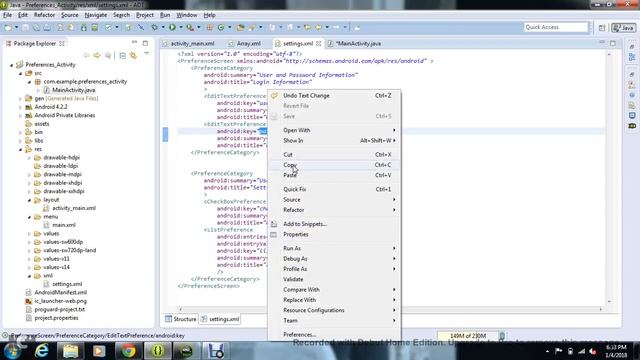Switch to the Array.xml editor tab
640x360 pixels.
[248, 43]
